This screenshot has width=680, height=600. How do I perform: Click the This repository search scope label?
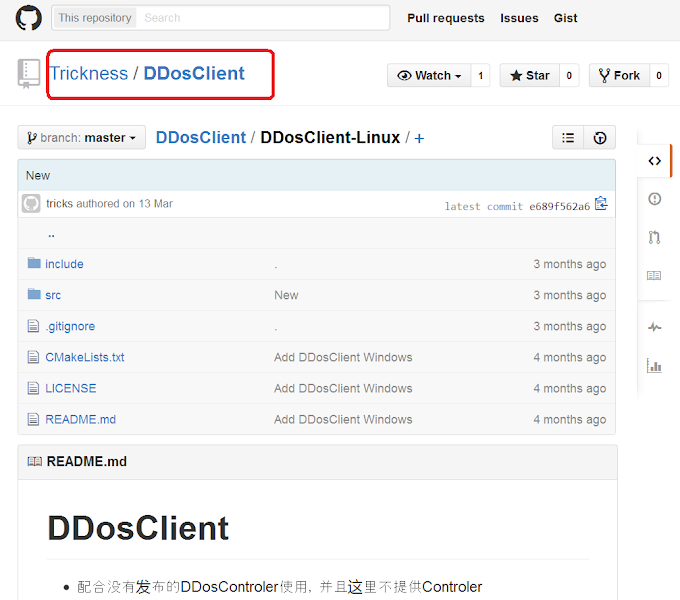coord(95,18)
